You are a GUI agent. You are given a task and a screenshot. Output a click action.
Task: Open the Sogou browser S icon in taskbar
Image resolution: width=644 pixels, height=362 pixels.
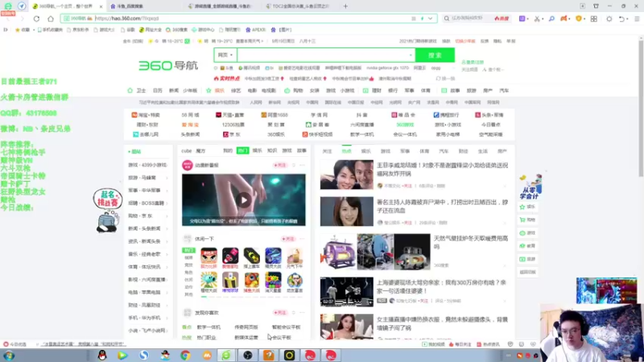pos(144,355)
